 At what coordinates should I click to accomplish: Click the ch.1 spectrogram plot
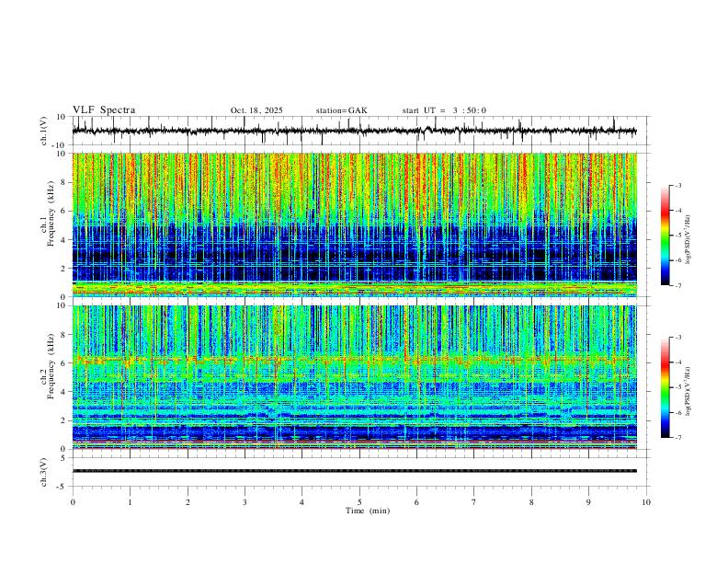tap(354, 224)
